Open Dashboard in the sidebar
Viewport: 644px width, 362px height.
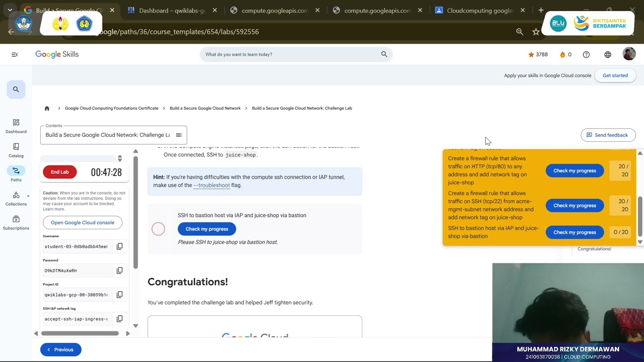click(16, 126)
